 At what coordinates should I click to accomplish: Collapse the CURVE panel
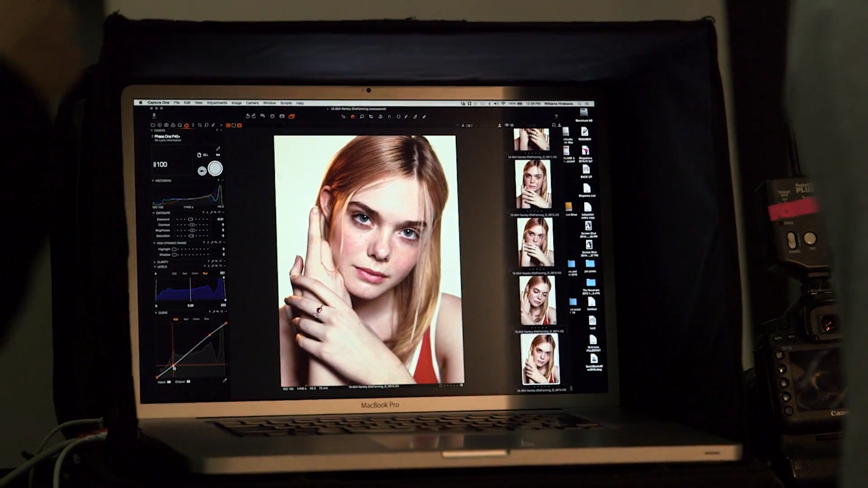coord(156,313)
